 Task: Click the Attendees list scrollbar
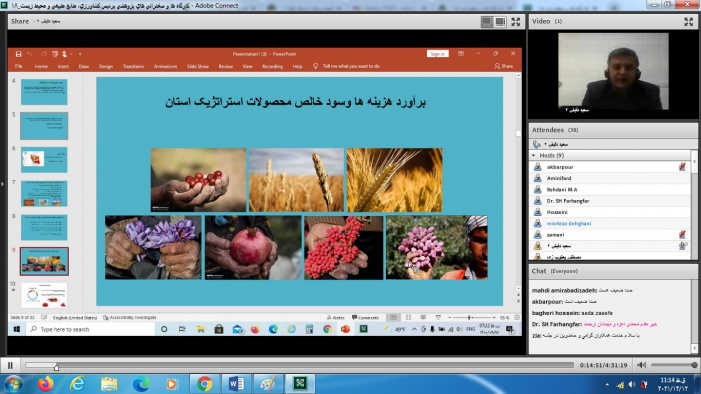pyautogui.click(x=694, y=205)
